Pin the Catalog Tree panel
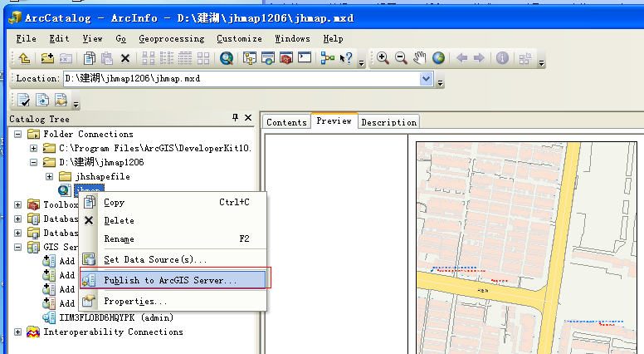Image resolution: width=644 pixels, height=354 pixels. (236, 118)
